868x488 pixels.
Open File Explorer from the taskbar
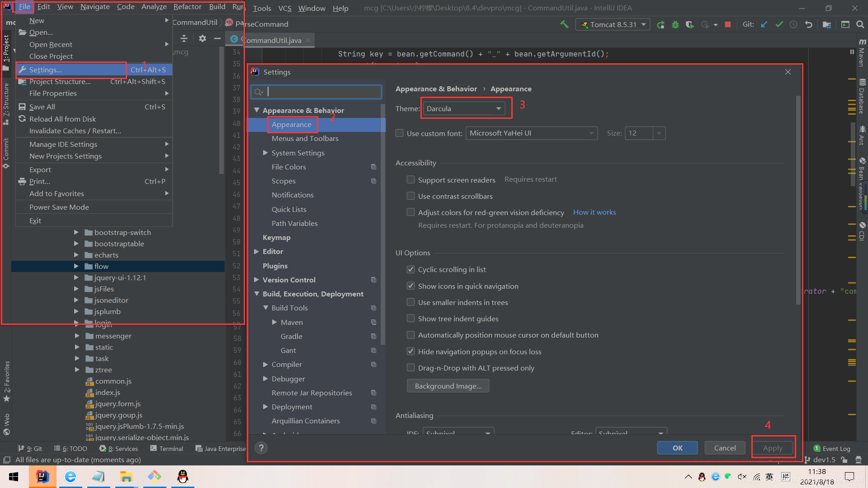pos(126,477)
